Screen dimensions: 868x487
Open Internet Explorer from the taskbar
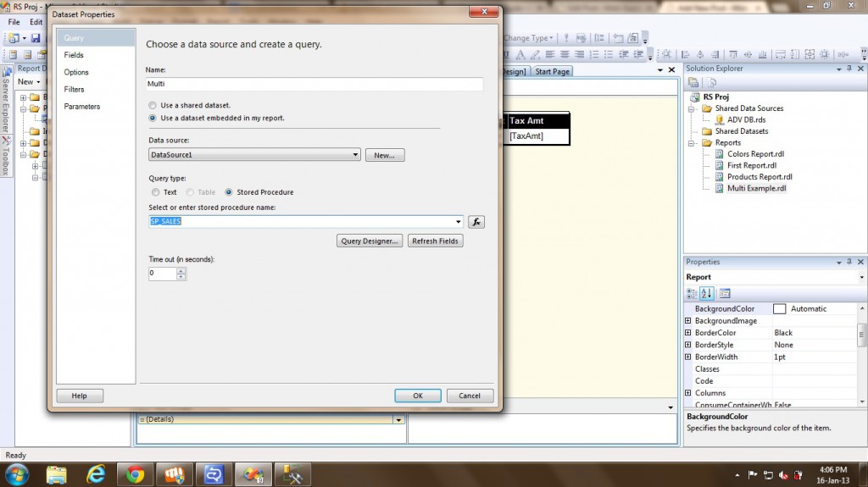[x=95, y=473]
